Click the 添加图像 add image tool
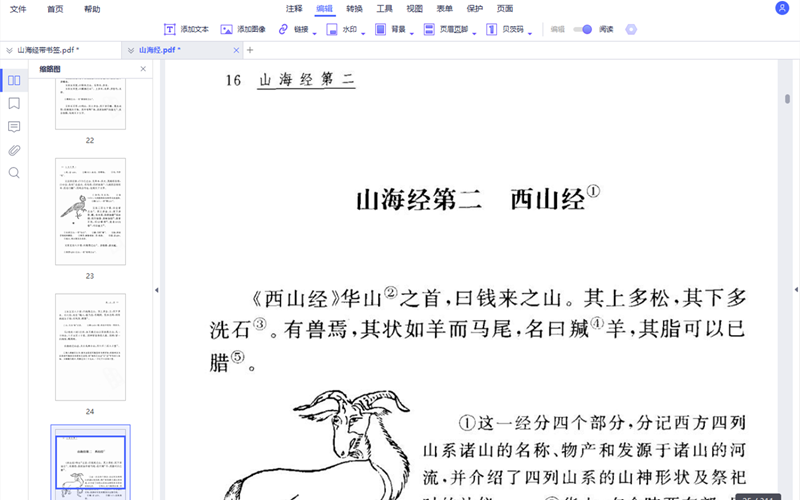 pyautogui.click(x=243, y=30)
